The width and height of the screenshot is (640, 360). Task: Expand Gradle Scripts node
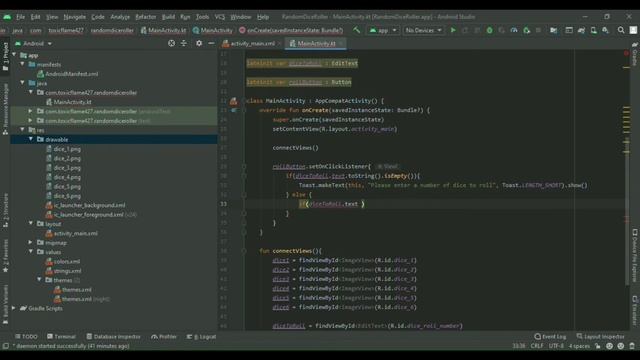14,308
